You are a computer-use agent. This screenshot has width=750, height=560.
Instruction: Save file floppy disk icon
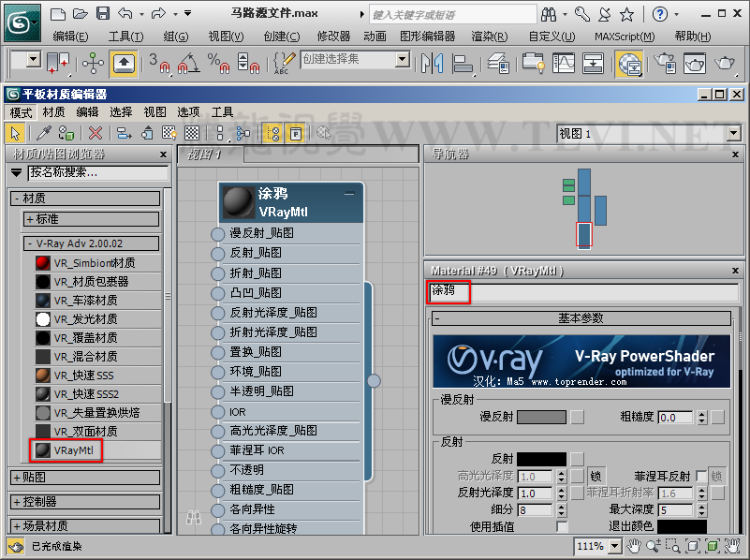[x=103, y=13]
